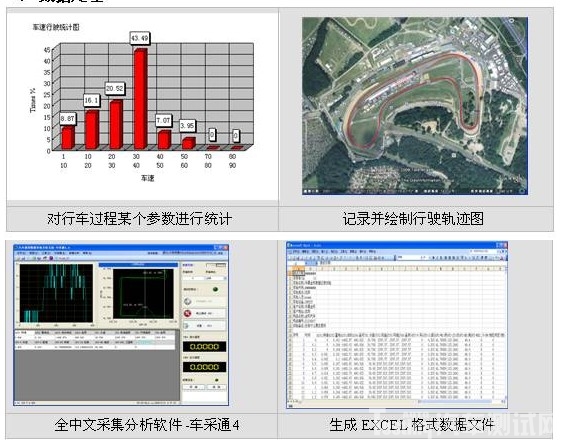Toggle the large green status indicator light
The height and width of the screenshot is (443, 561).
[x=215, y=289]
